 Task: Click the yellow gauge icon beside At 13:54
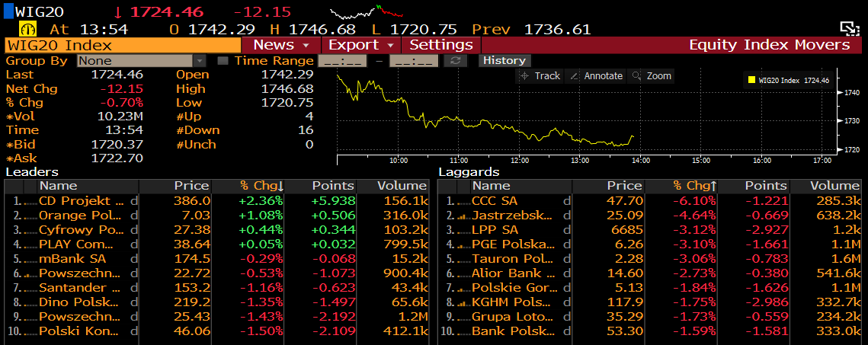[27, 29]
